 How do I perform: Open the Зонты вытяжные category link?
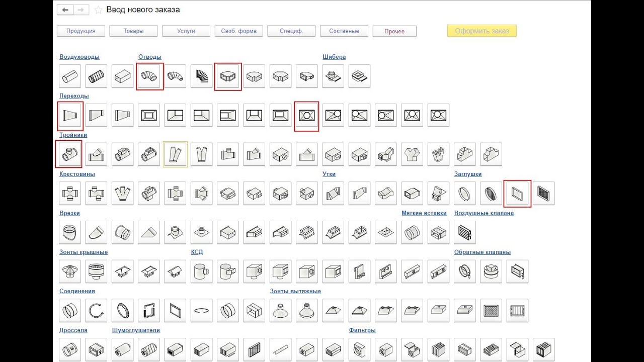pyautogui.click(x=295, y=291)
